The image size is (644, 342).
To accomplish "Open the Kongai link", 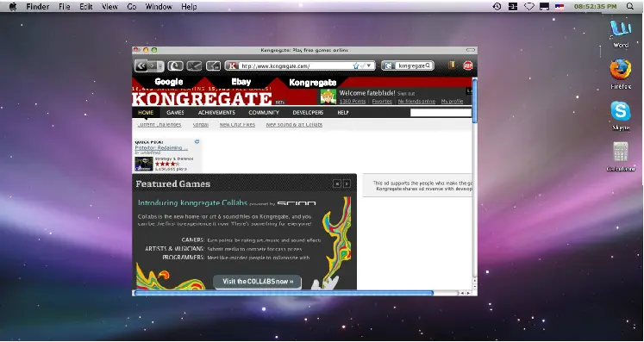I will pyautogui.click(x=201, y=124).
